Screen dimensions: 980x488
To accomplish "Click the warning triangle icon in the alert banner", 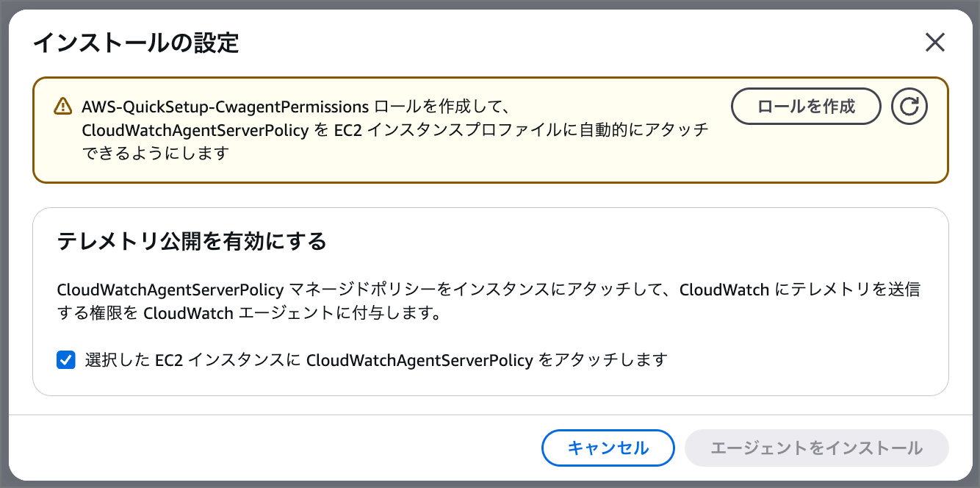I will click(x=62, y=106).
